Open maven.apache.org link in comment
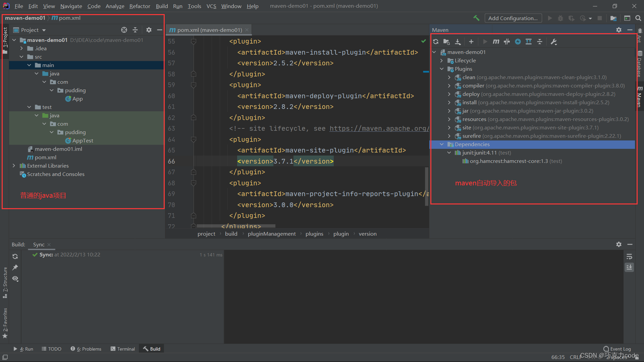 click(379, 128)
